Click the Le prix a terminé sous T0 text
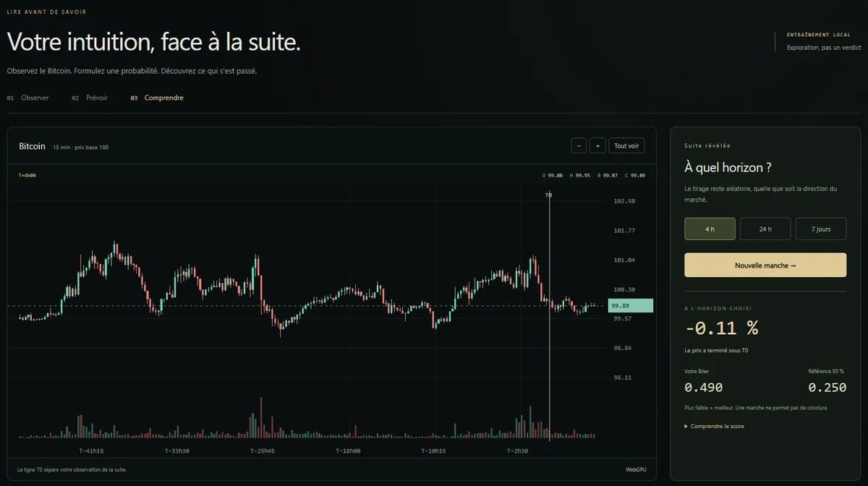This screenshot has width=868, height=486. (x=716, y=350)
